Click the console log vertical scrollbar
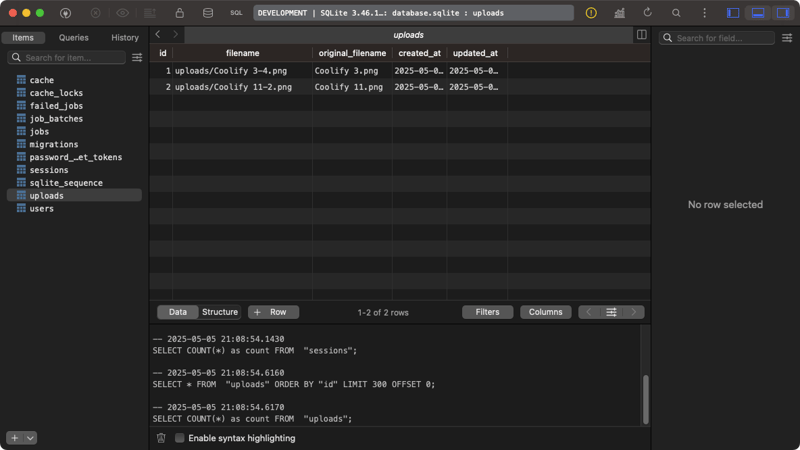This screenshot has width=800, height=450. pos(645,398)
